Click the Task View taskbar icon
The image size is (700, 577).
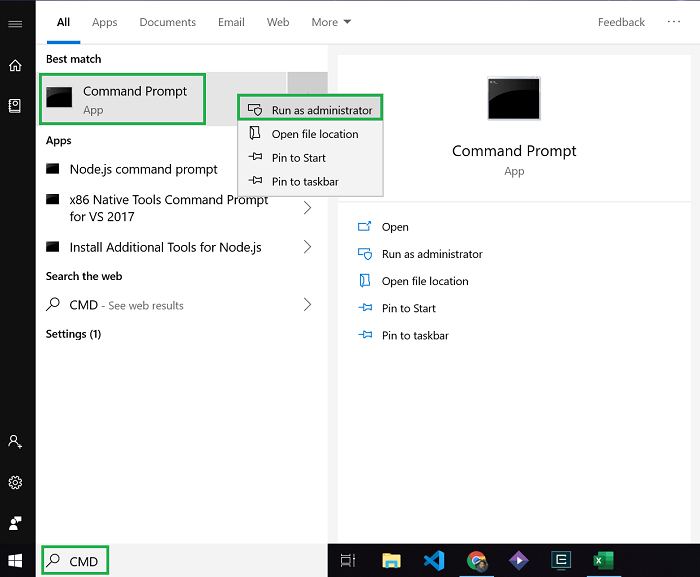[348, 560]
